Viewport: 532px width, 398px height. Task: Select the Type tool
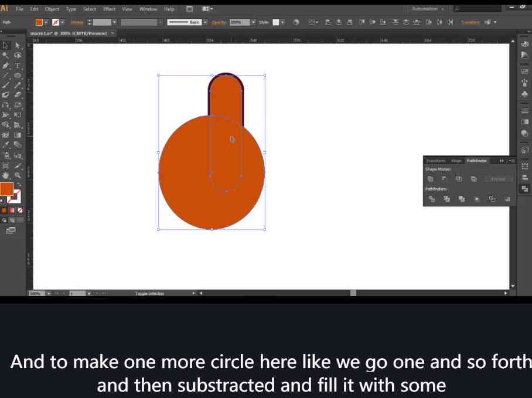18,66
